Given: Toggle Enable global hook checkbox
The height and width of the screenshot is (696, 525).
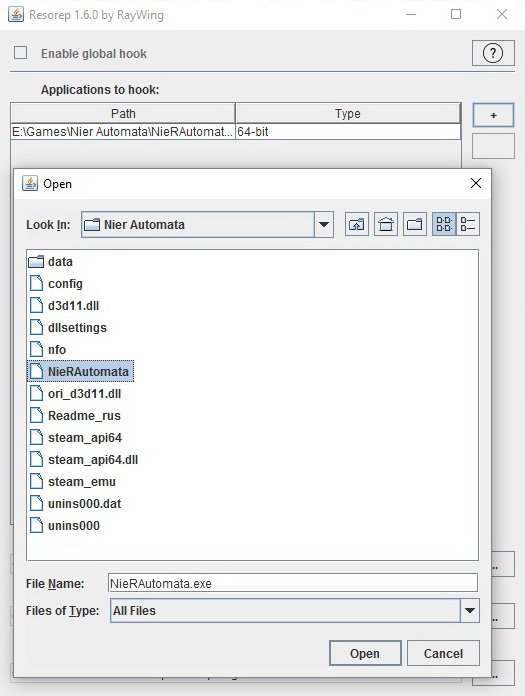Looking at the screenshot, I should coord(20,53).
